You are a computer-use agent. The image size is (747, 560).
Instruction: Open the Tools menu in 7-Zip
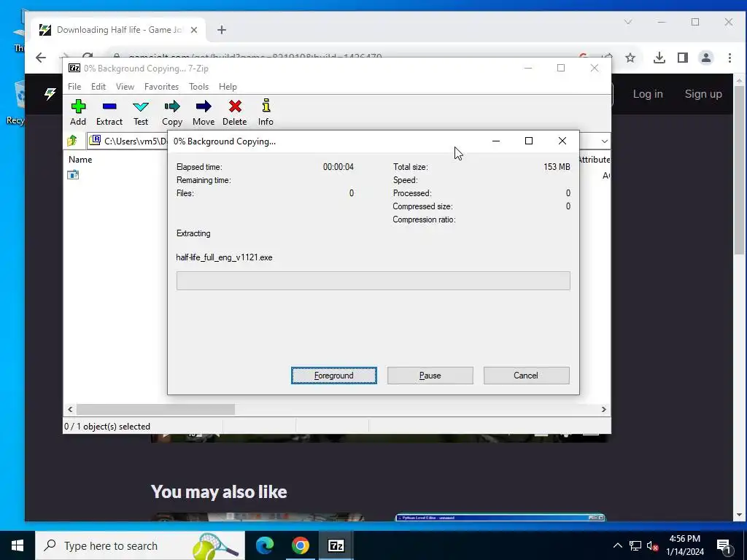tap(198, 87)
